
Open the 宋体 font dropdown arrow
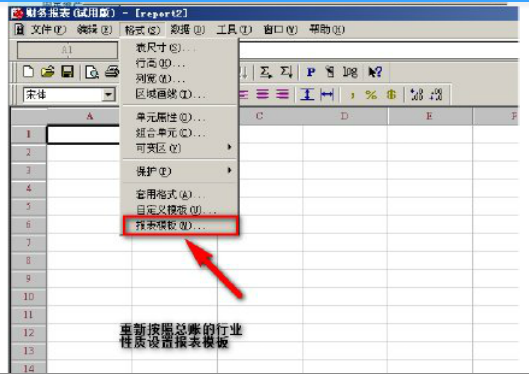tap(108, 95)
